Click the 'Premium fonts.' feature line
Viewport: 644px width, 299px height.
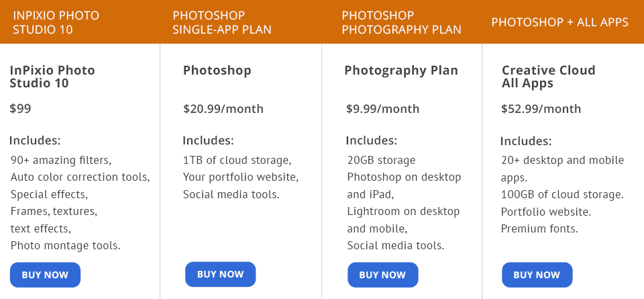tap(539, 229)
